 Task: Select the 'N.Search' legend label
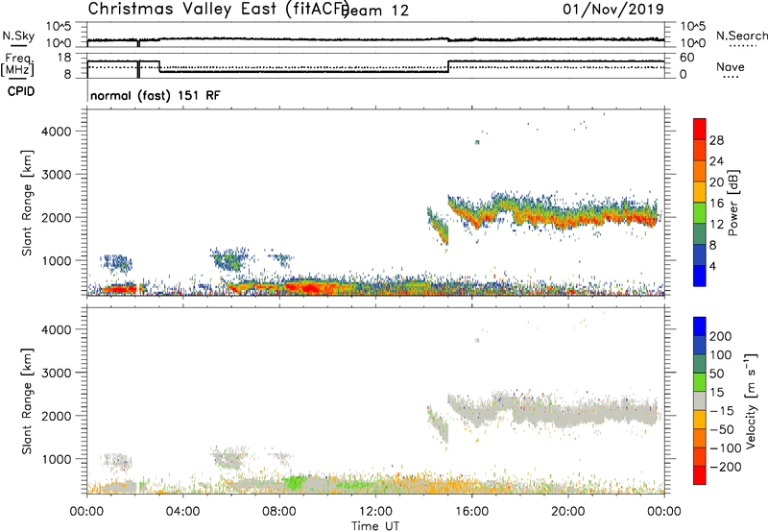[741, 36]
